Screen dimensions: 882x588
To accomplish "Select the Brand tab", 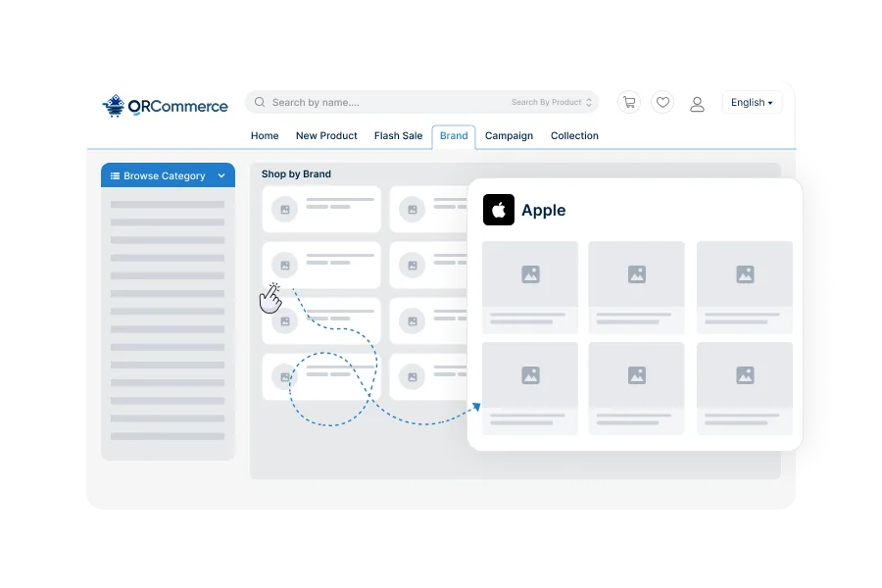I will point(454,137).
